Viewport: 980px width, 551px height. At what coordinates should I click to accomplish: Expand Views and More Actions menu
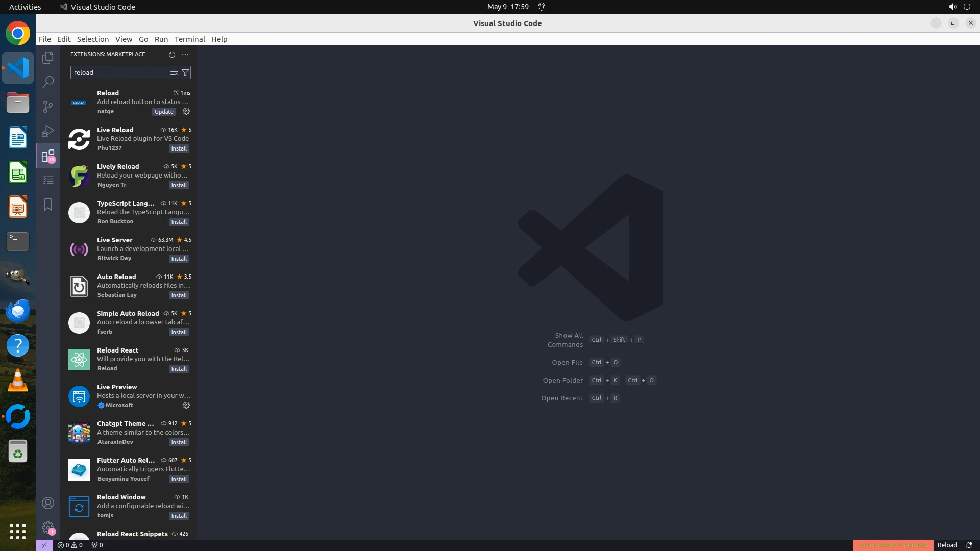click(x=185, y=54)
